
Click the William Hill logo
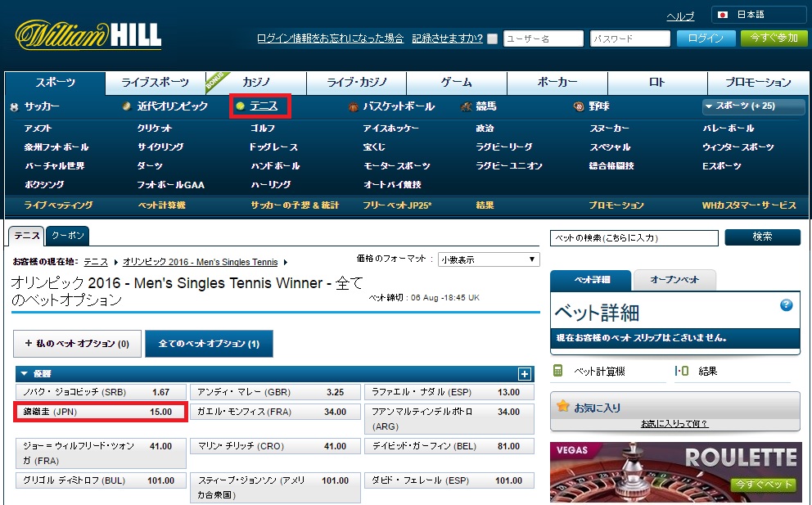(x=88, y=36)
